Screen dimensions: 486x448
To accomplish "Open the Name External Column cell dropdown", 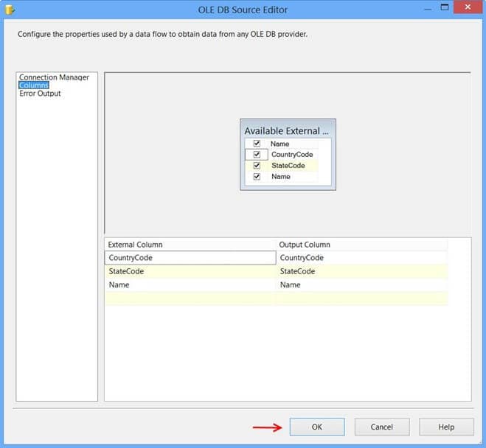I will pos(190,284).
